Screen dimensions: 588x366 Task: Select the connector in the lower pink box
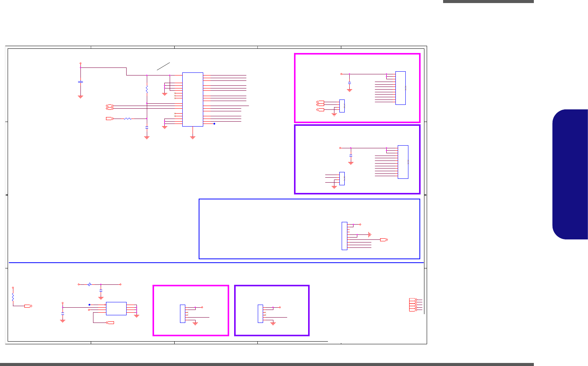pyautogui.click(x=183, y=314)
